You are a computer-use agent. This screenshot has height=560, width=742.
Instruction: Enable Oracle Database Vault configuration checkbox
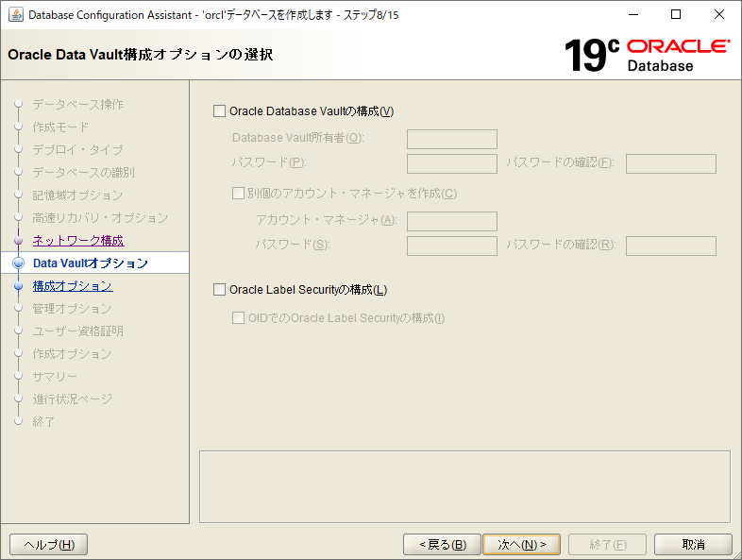tap(219, 111)
